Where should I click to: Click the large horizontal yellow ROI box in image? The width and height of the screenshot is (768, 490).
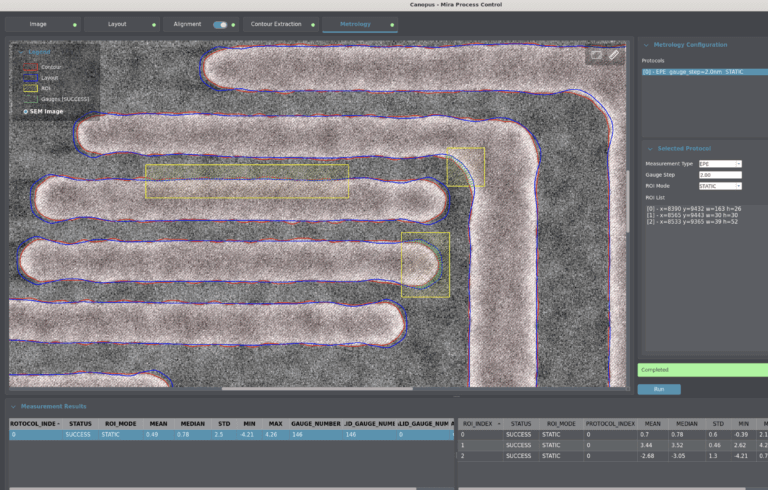coord(247,181)
